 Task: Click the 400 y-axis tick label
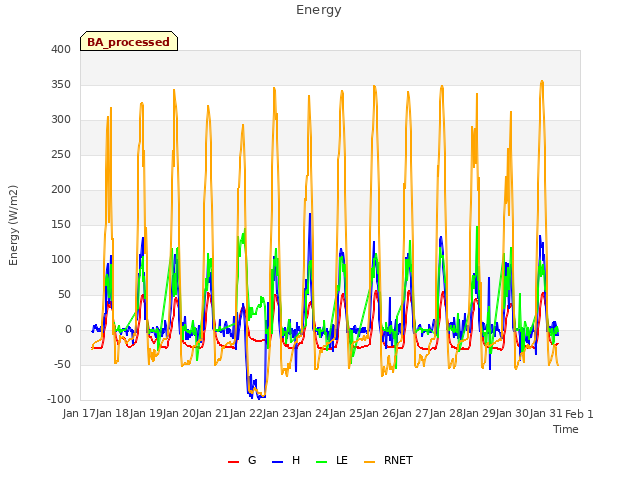pos(61,49)
